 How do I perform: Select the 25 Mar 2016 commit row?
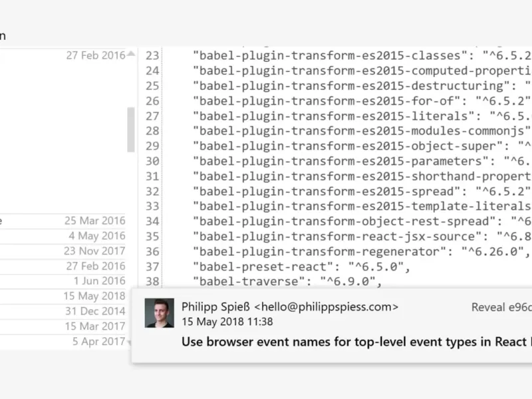pos(63,221)
